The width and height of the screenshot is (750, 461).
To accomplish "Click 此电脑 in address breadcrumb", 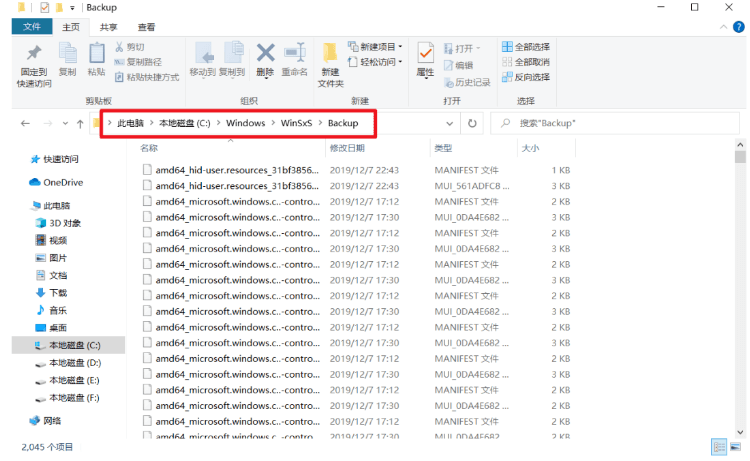I will click(131, 123).
